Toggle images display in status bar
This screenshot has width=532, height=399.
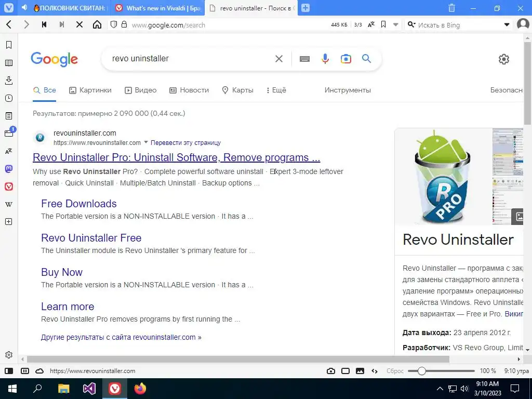(x=360, y=371)
